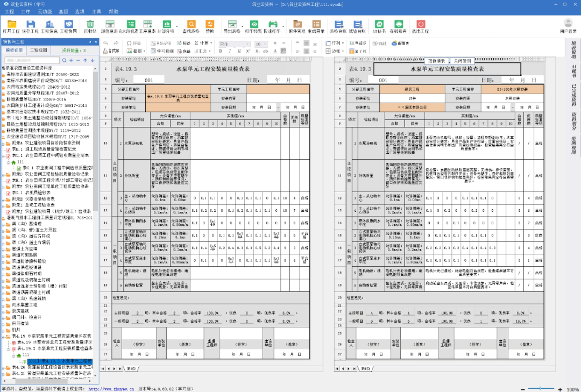Click the 部位建表 toolbar icon
The height and width of the screenshot is (392, 581).
coord(109,27)
